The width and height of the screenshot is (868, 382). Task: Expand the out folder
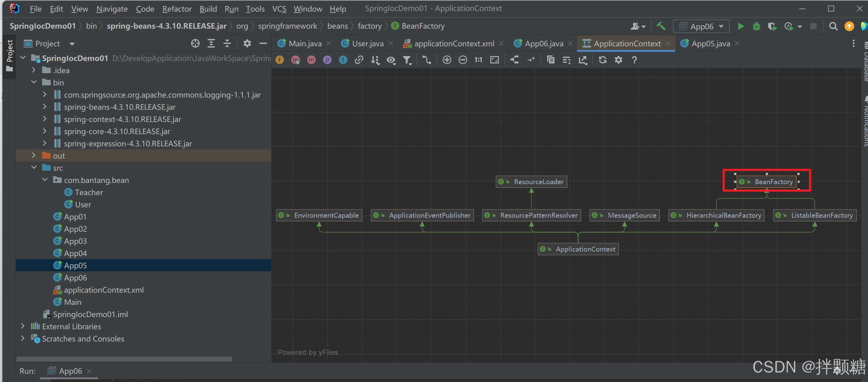(x=34, y=155)
